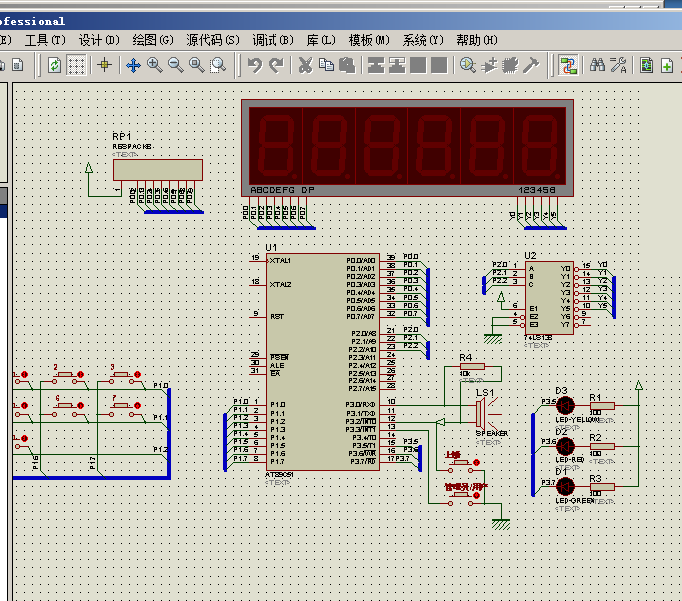Open the 源代码(S) menu

[x=213, y=40]
